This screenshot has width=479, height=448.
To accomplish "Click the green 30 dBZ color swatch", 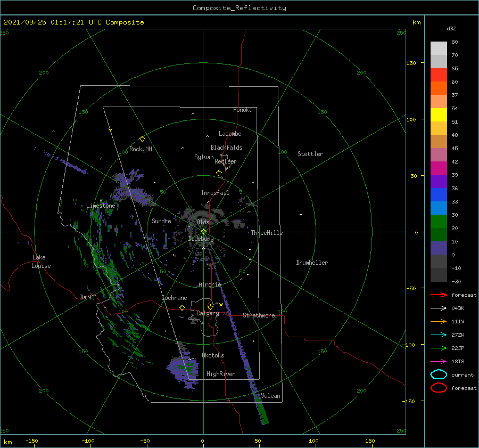I will [439, 222].
